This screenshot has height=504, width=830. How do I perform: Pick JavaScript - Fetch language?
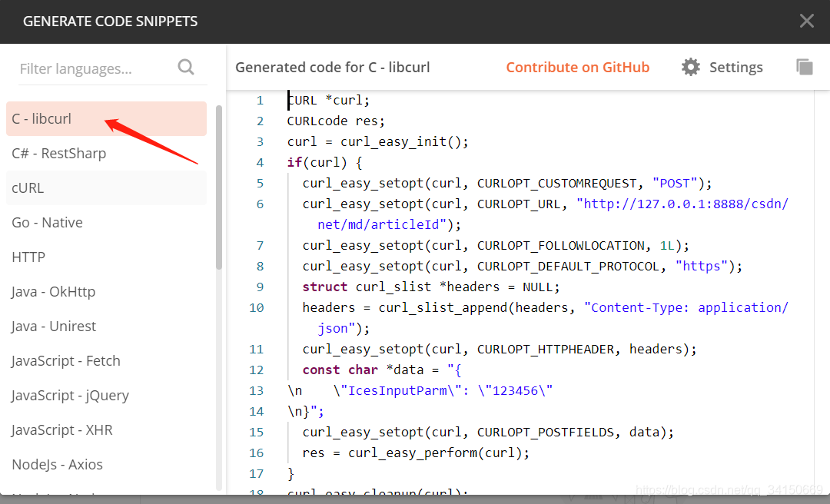[x=106, y=360]
